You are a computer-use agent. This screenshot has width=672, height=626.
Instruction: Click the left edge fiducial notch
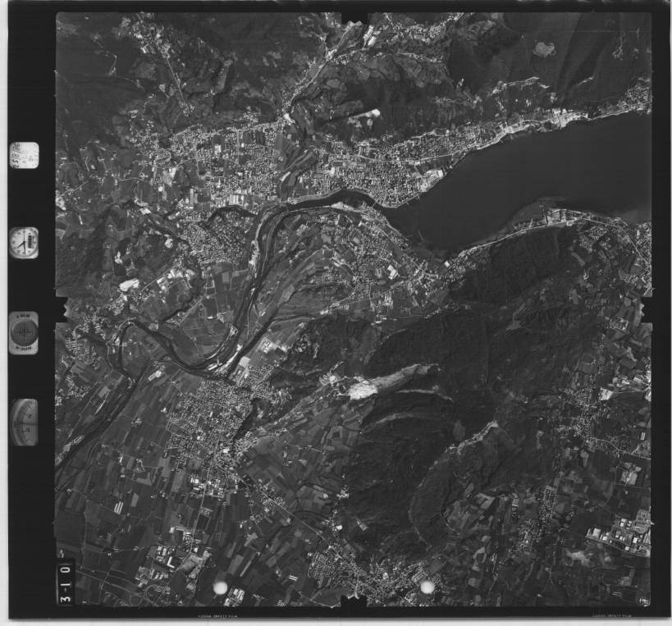pyautogui.click(x=60, y=310)
